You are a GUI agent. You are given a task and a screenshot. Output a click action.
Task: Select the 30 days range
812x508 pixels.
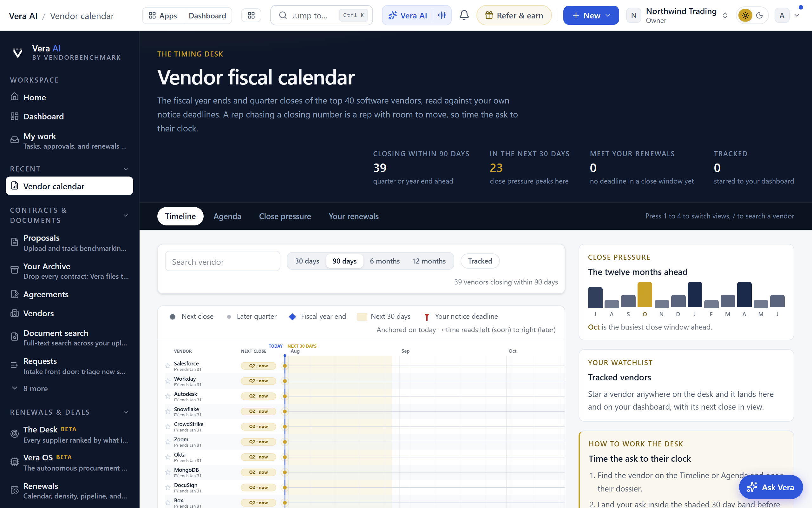(307, 261)
